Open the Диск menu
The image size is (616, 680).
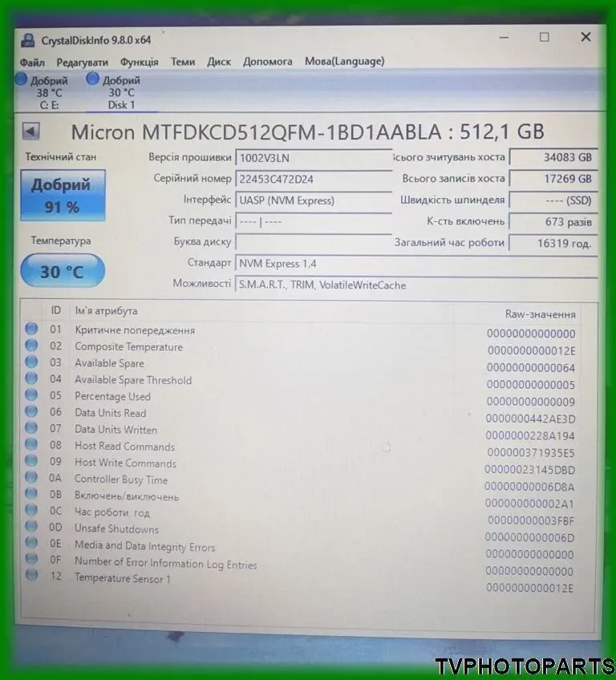tap(219, 62)
